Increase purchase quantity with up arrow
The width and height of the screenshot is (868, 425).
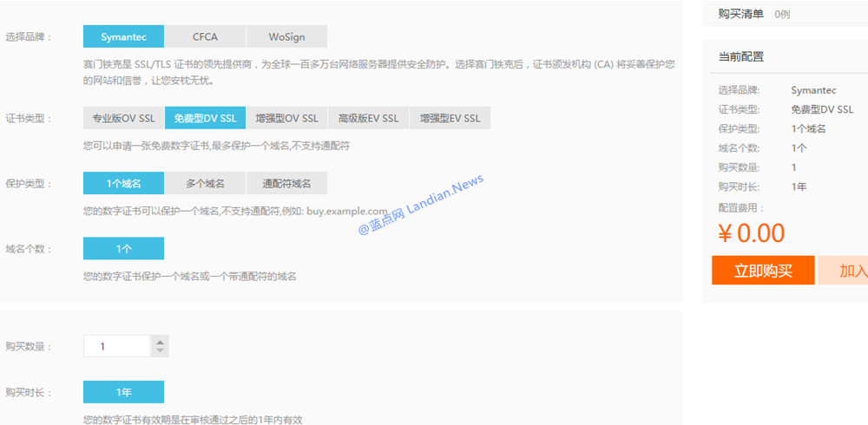pyautogui.click(x=160, y=341)
